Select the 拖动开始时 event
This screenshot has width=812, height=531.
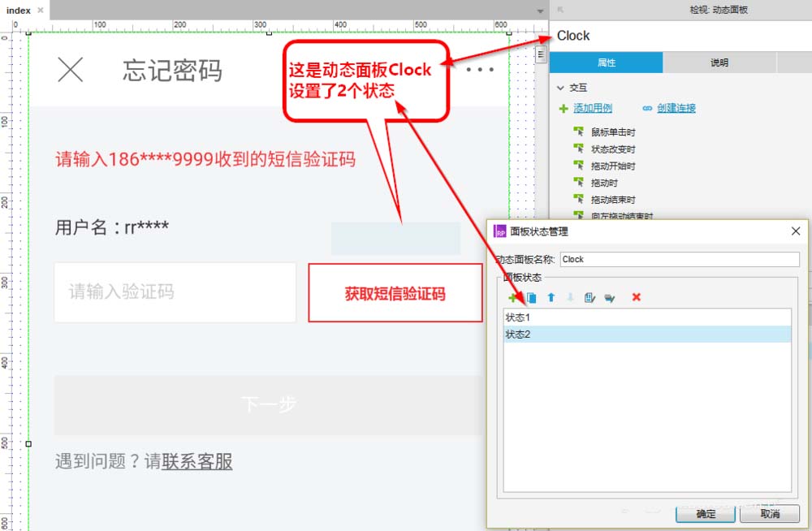(x=613, y=166)
